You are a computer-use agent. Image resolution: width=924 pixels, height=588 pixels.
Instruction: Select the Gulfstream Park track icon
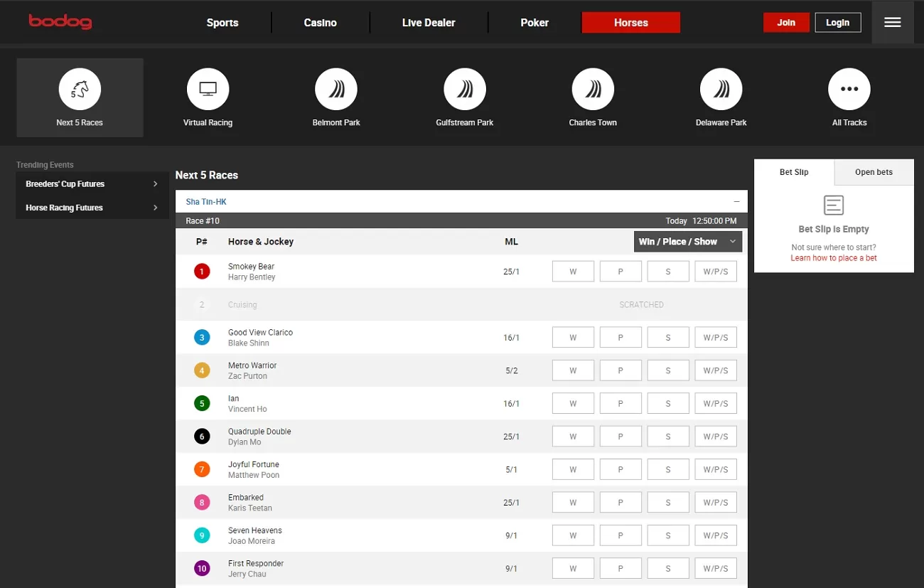(465, 90)
